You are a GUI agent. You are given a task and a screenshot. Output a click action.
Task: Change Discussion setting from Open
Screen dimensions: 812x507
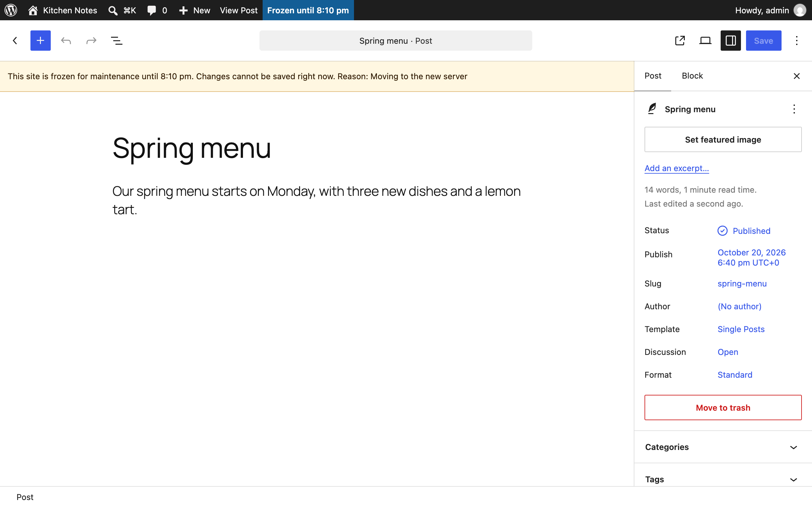coord(728,352)
